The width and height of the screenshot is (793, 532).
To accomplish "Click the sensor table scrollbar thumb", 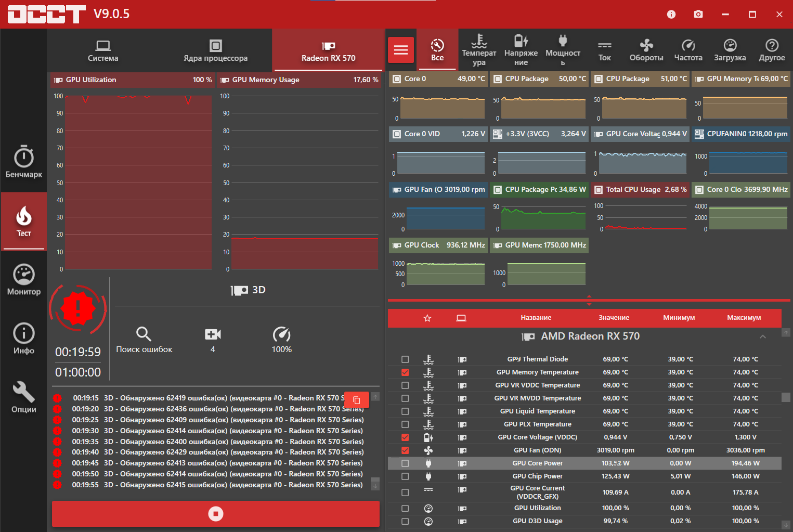I will click(786, 397).
